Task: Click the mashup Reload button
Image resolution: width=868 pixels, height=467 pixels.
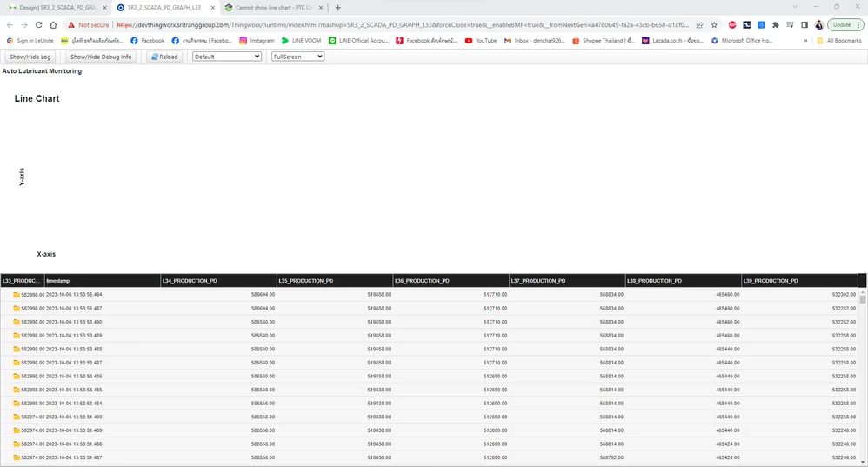Action: [164, 57]
